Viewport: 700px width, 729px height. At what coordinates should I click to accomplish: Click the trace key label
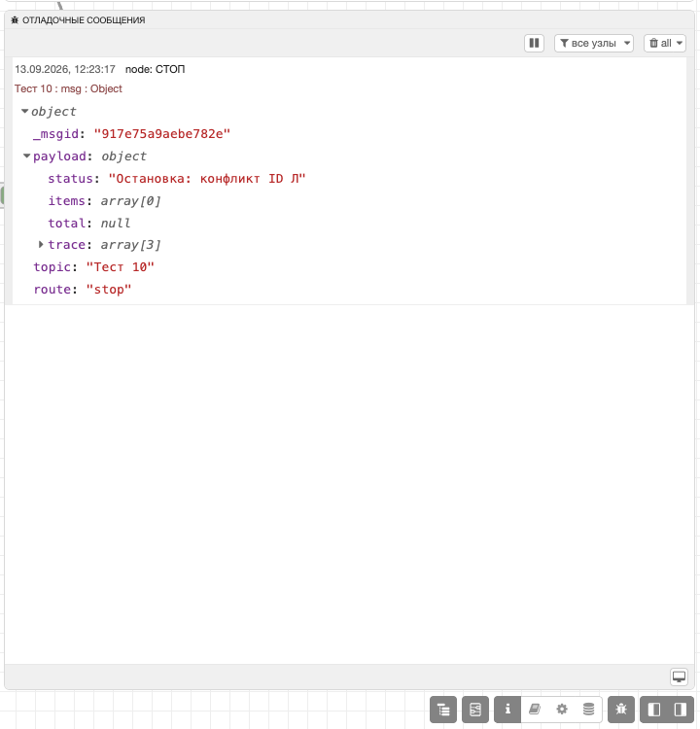tap(66, 245)
